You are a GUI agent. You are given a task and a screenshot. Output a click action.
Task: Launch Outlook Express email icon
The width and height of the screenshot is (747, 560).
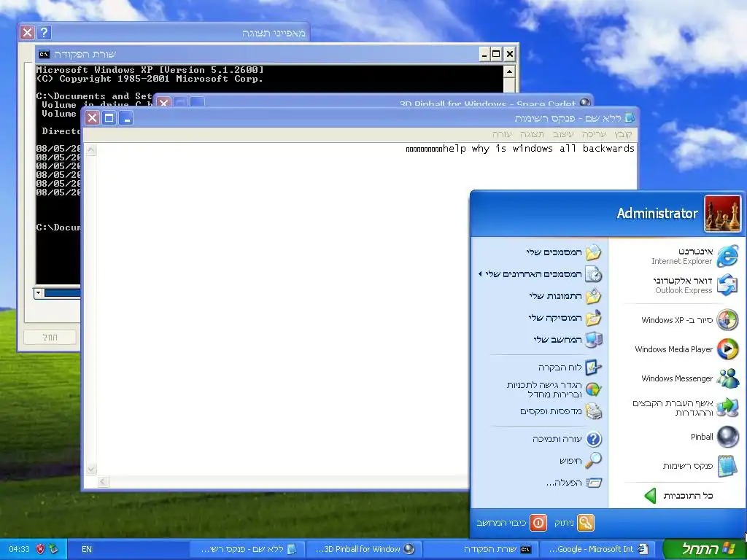[727, 285]
